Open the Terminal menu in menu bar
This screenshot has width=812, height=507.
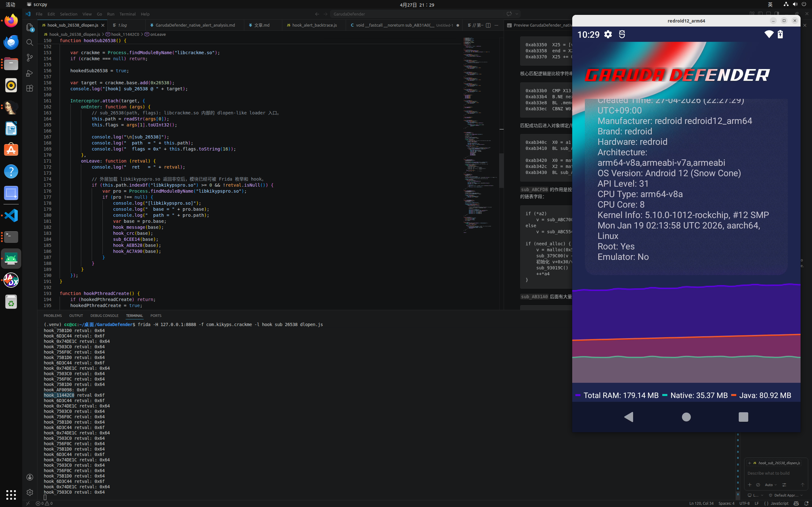(x=128, y=14)
